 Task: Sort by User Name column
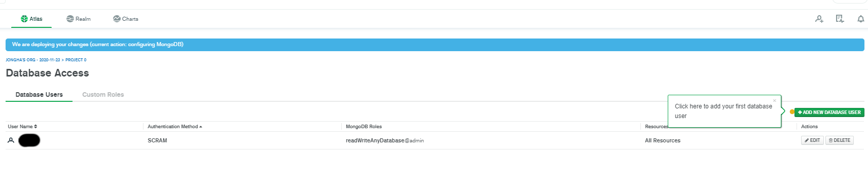coord(22,127)
